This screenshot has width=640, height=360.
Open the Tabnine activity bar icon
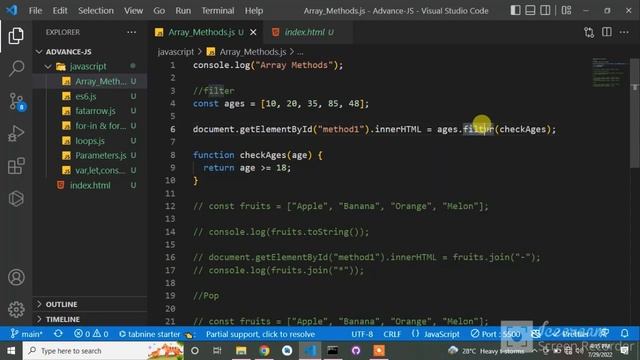pos(16,199)
